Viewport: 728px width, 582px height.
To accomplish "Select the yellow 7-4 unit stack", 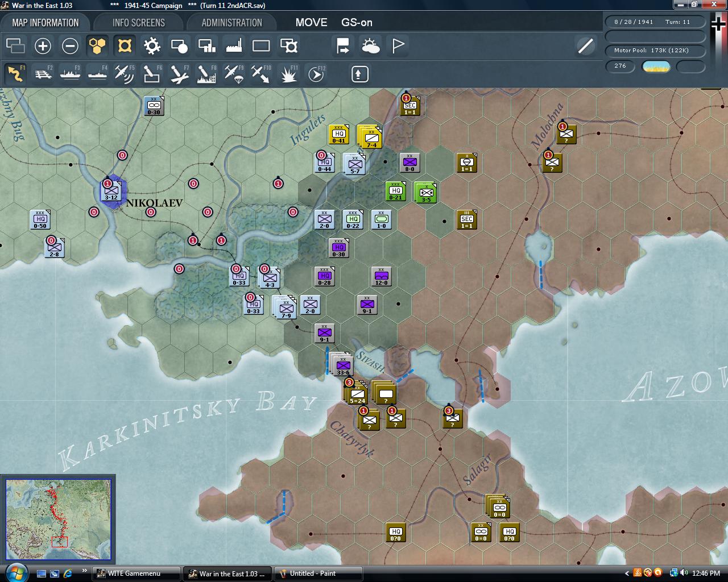I will [370, 137].
